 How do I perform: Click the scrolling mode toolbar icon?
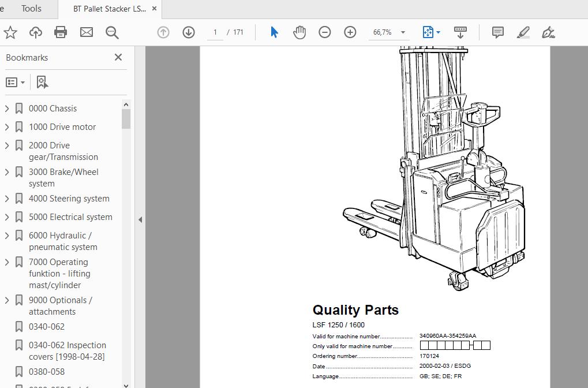coord(460,32)
